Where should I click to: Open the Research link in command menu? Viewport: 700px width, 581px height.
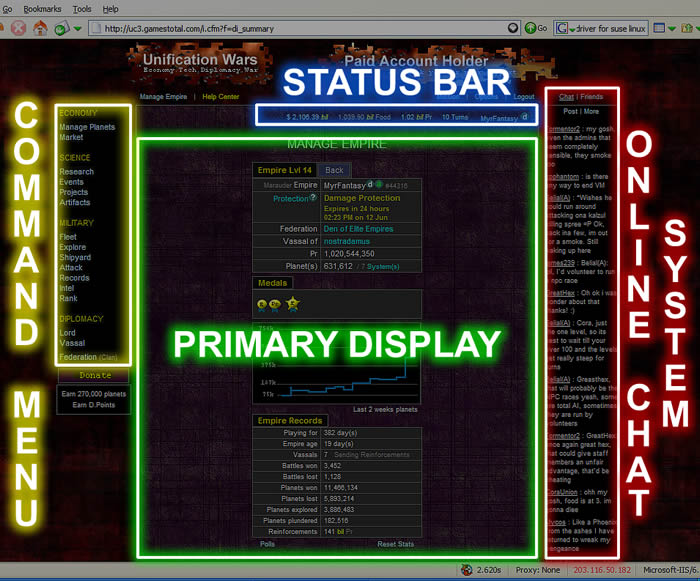click(76, 171)
